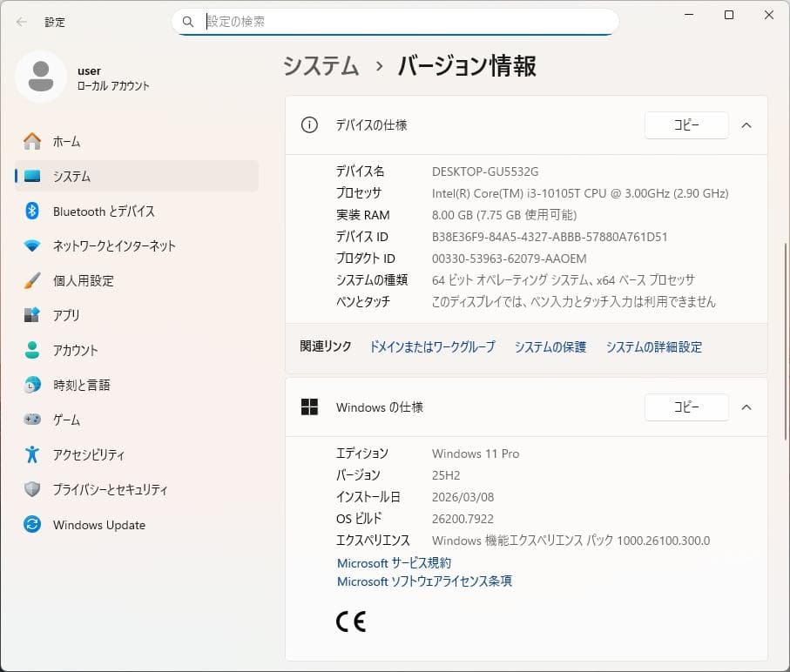Click the user profile avatar
Viewport: 790px width, 672px height.
(x=41, y=77)
